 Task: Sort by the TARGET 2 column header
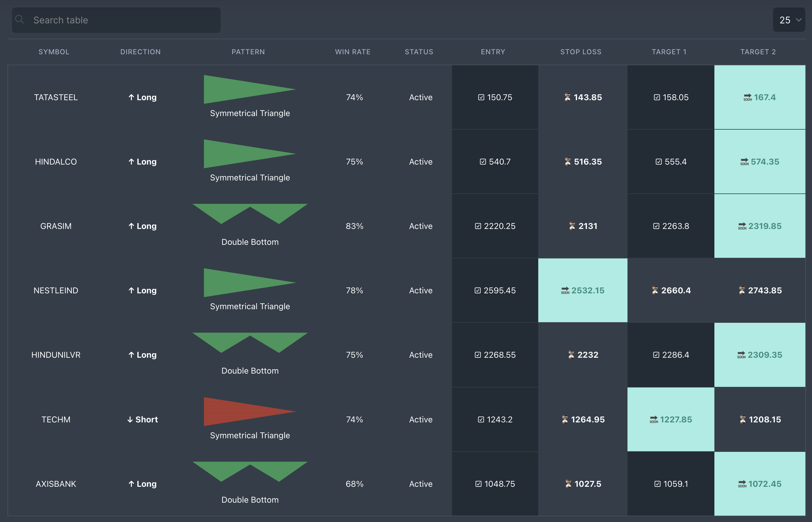758,52
